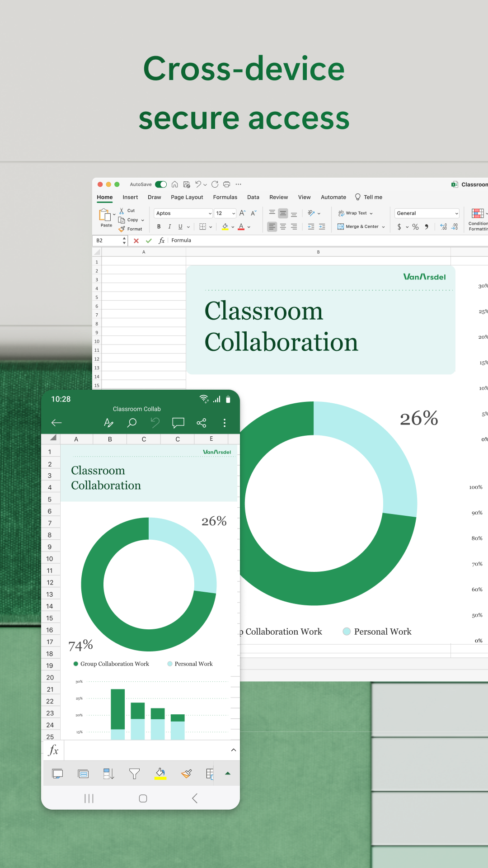Tap the share icon in mobile header
Viewport: 488px width, 868px height.
(202, 423)
